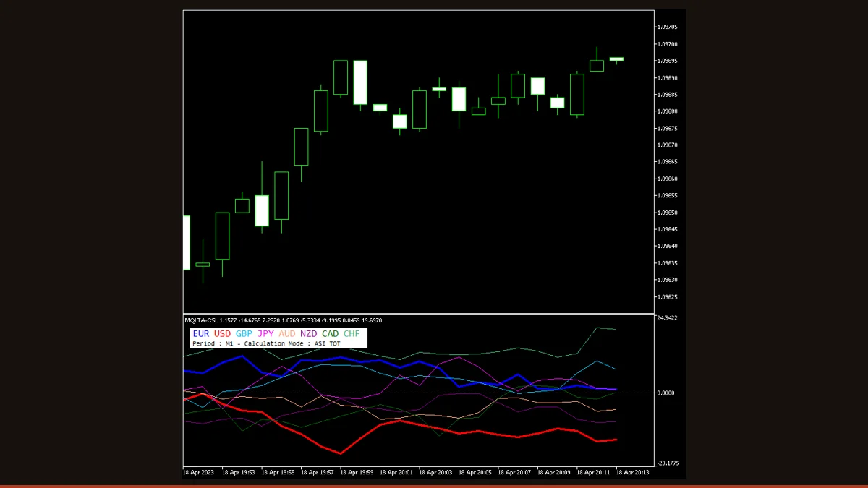
Task: Click the 18 Apr 20:01 time label
Action: (x=396, y=472)
